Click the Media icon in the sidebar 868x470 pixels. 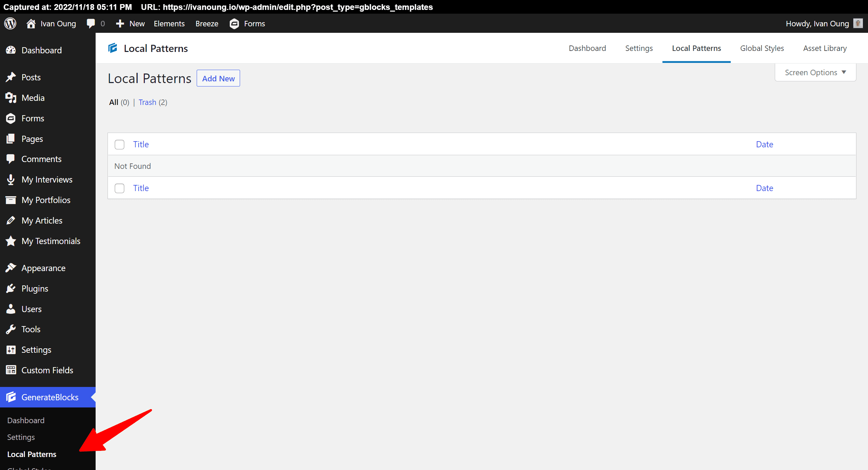tap(11, 98)
